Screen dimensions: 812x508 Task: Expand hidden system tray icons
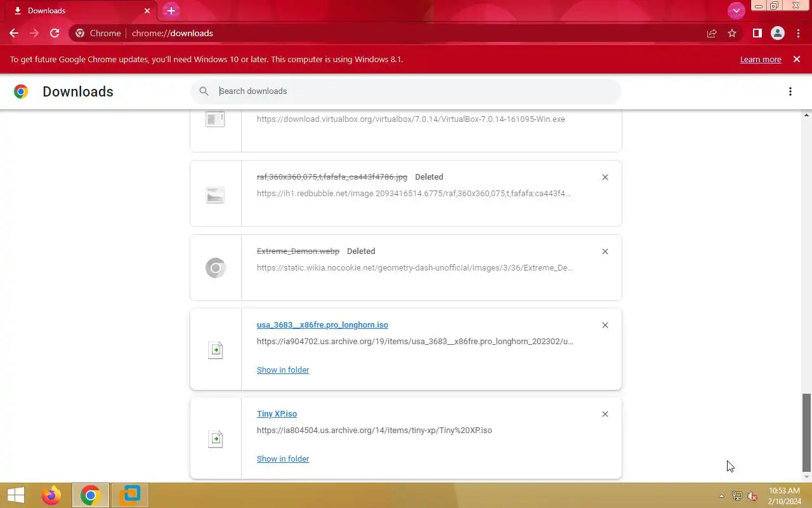point(721,496)
